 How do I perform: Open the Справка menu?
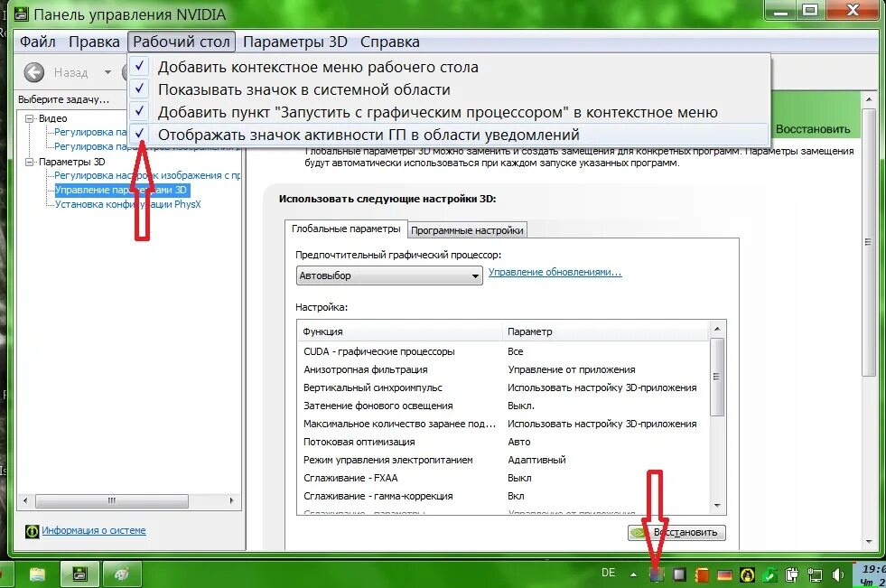390,42
